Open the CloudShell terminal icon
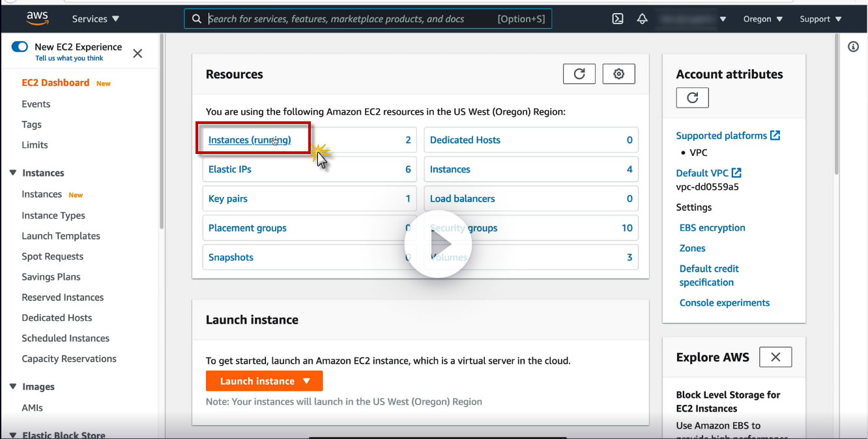 click(618, 19)
